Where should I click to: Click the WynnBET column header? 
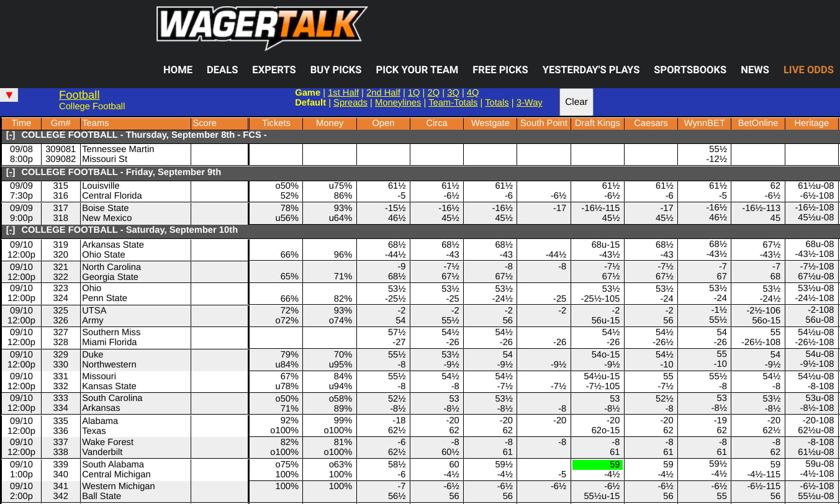704,123
